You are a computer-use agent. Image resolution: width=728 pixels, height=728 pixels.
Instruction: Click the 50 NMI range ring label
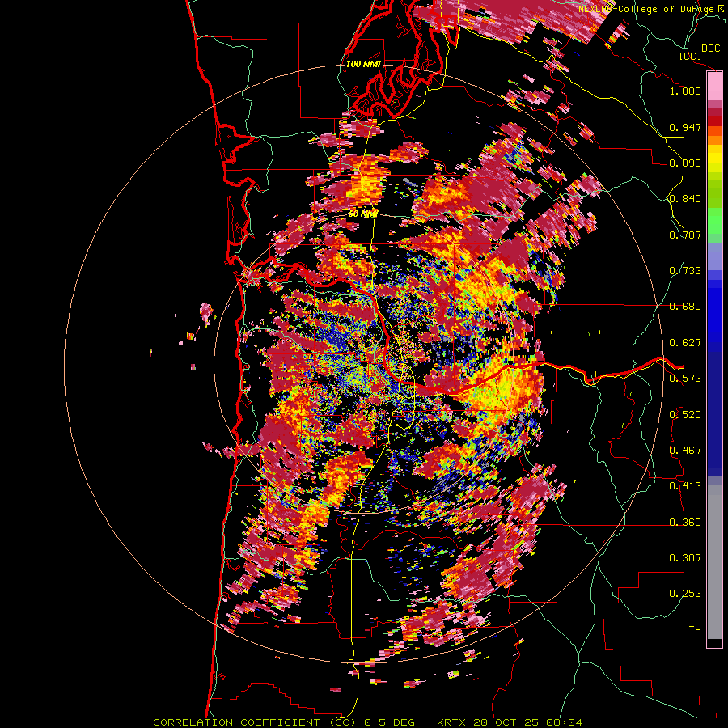363,214
